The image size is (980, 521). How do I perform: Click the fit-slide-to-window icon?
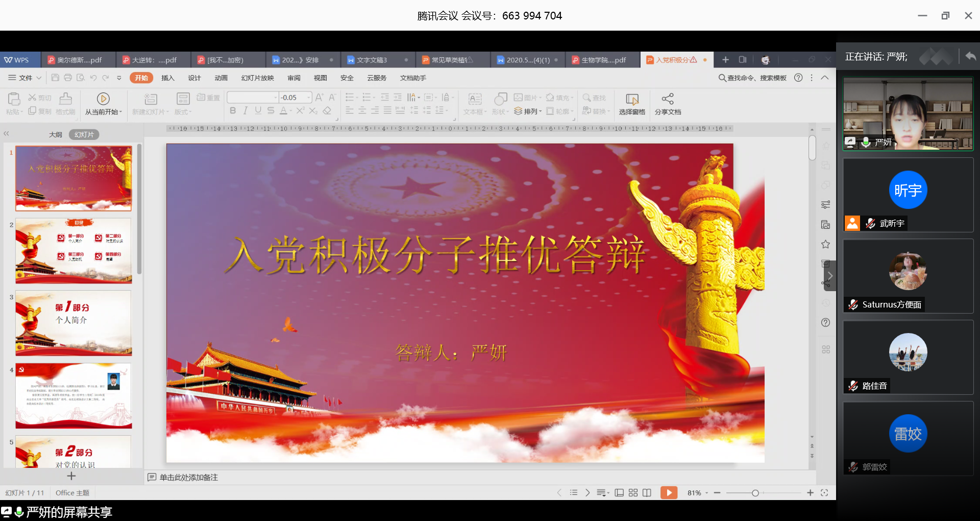[x=824, y=492]
